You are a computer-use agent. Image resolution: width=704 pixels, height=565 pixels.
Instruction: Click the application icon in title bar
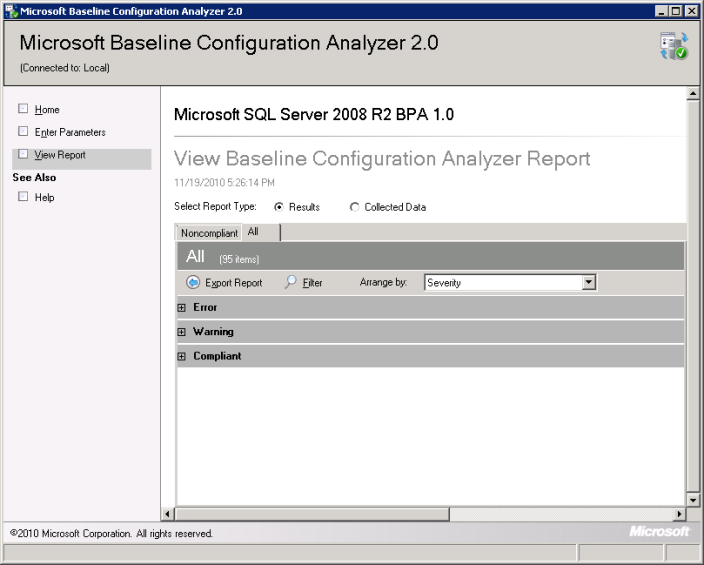click(11, 11)
